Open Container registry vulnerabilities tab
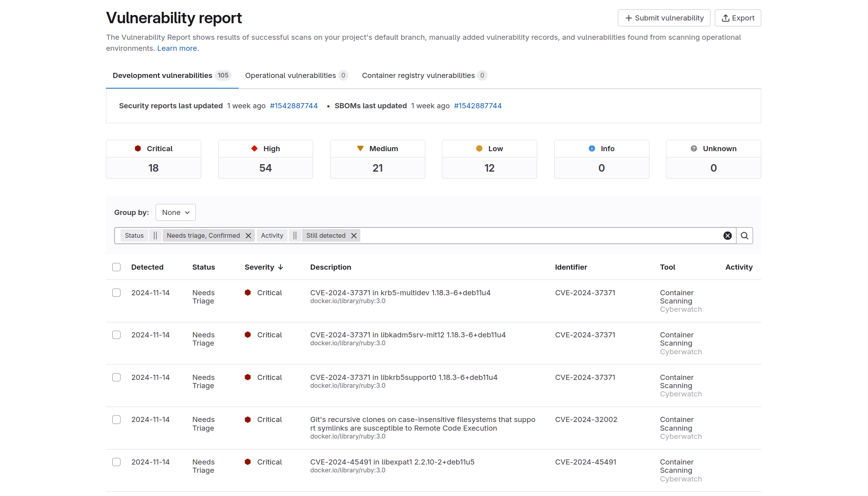This screenshot has height=496, width=868. click(x=424, y=76)
